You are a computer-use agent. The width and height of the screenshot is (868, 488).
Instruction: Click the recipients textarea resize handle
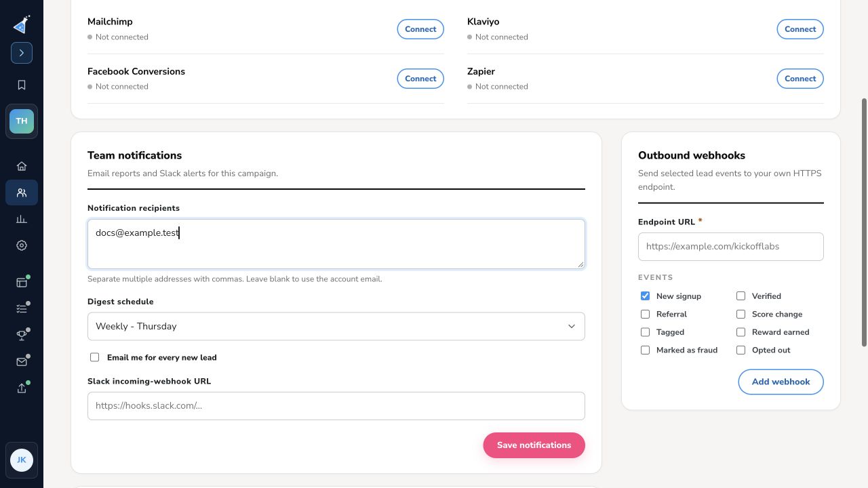point(580,264)
